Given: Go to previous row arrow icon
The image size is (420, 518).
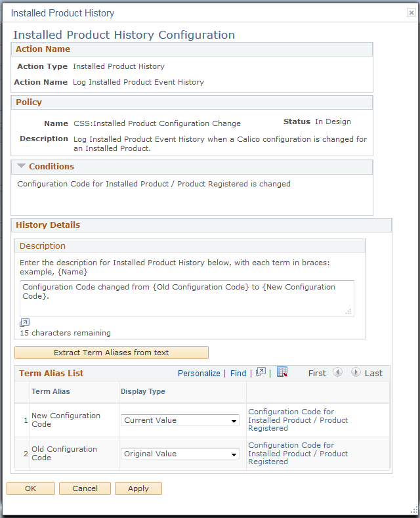Looking at the screenshot, I should [337, 372].
